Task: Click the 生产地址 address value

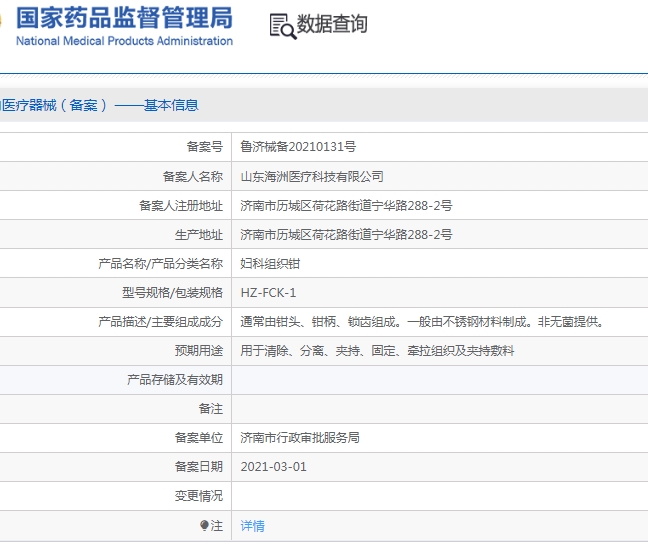Action: click(346, 234)
